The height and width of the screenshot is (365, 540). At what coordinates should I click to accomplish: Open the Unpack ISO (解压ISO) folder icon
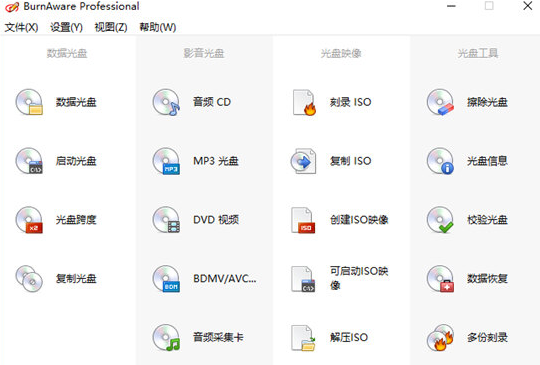(303, 337)
